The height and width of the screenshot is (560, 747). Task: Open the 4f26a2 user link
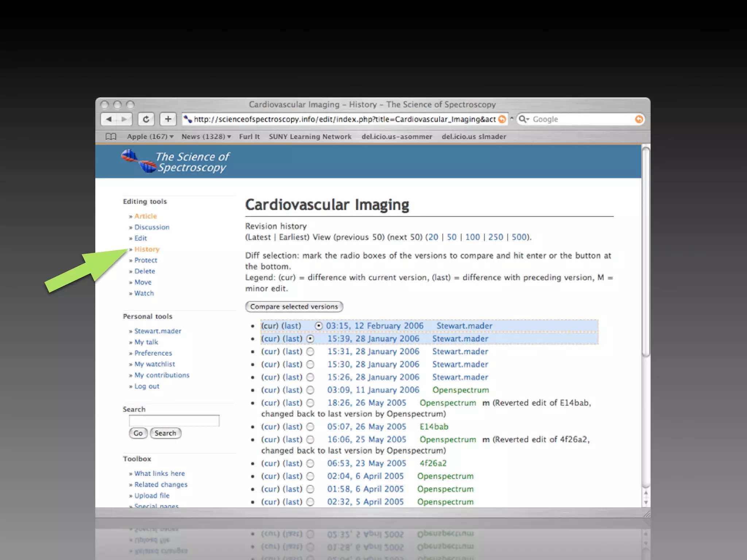(x=433, y=463)
